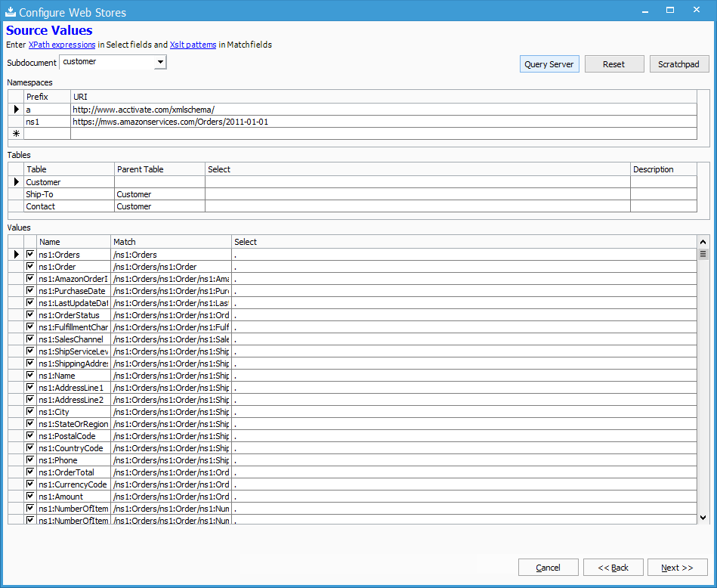
Task: Click the Match column header
Action: [171, 242]
